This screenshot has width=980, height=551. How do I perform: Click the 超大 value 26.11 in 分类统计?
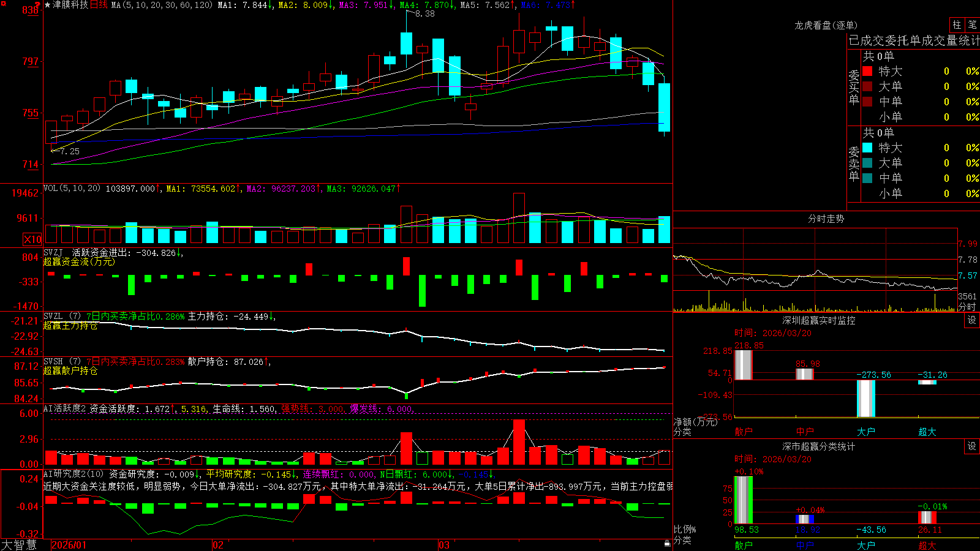930,530
